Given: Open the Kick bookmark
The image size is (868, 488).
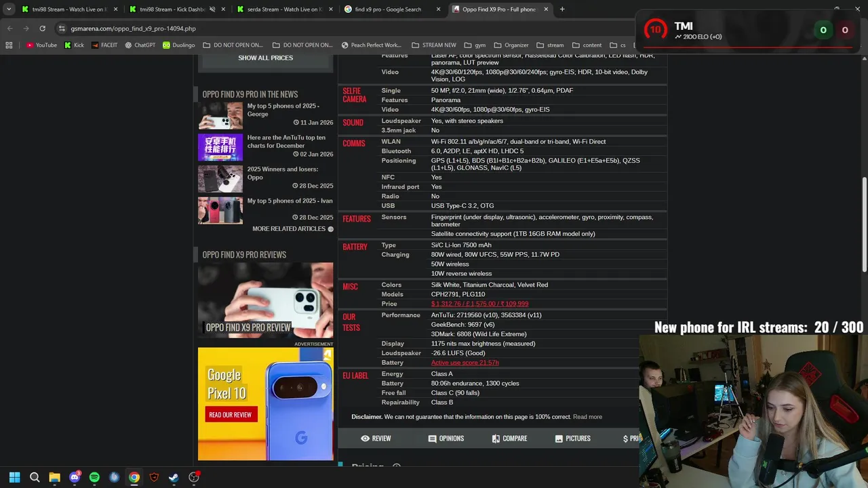Looking at the screenshot, I should (74, 45).
